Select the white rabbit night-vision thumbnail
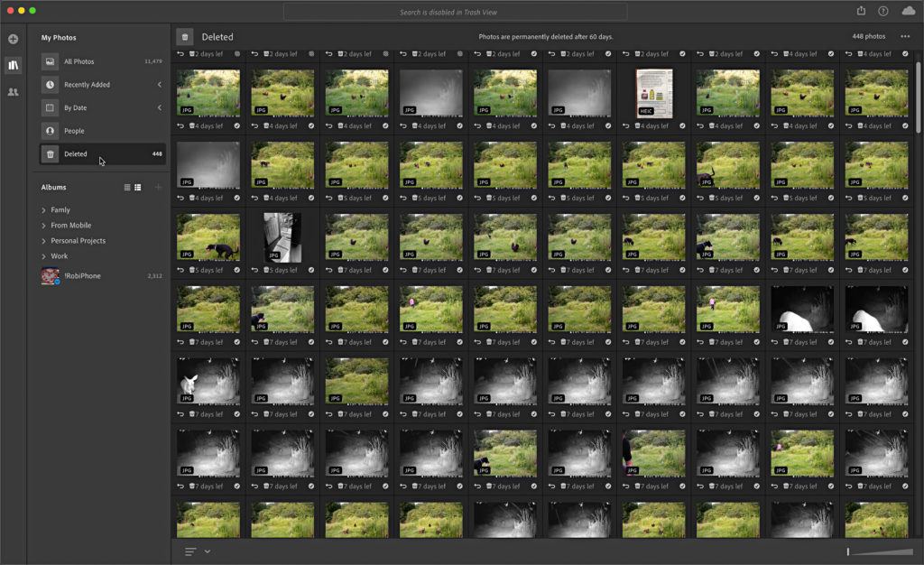924x565 pixels. coord(208,381)
